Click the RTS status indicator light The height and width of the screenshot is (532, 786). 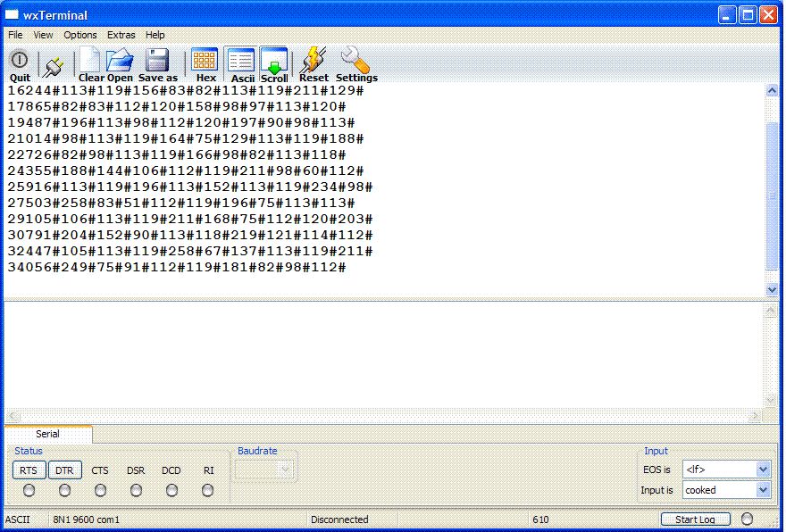click(x=29, y=490)
